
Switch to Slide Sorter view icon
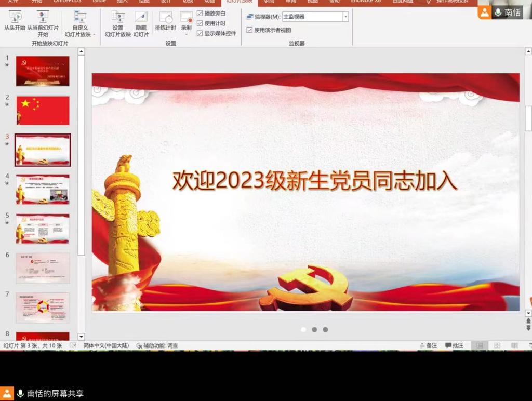click(497, 345)
